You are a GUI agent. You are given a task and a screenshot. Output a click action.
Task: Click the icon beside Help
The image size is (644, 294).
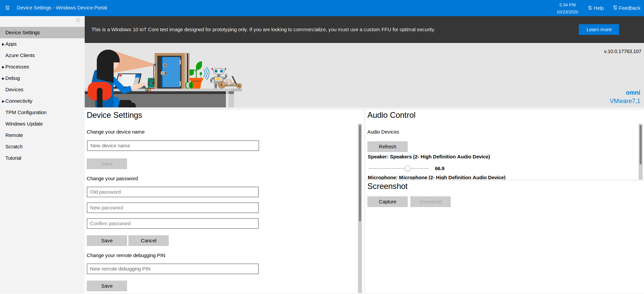coord(590,8)
